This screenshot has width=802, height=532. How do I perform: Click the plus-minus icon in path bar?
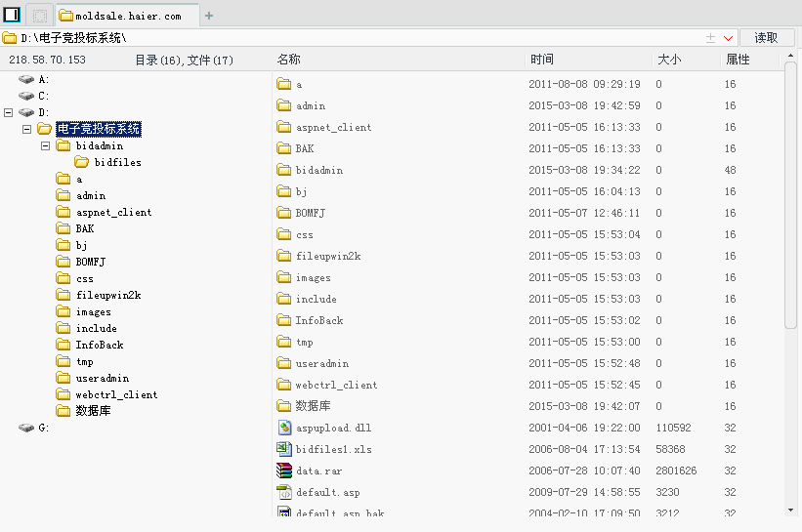pyautogui.click(x=710, y=38)
